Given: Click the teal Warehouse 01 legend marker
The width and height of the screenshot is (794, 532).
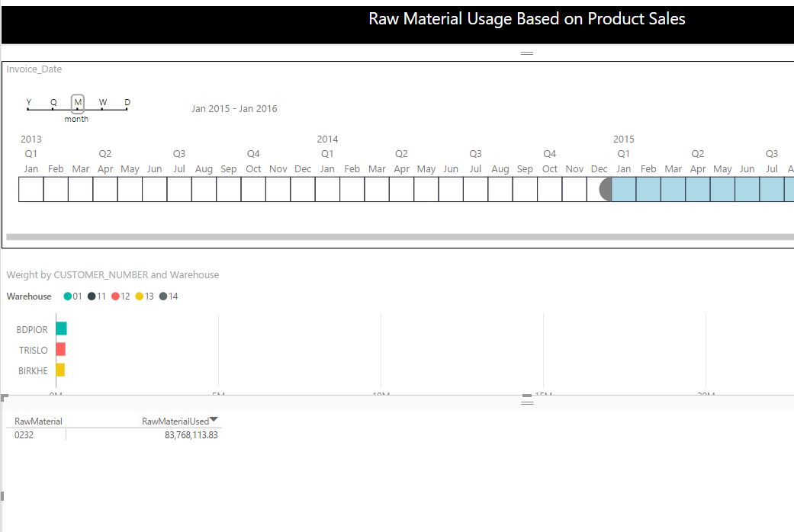Looking at the screenshot, I should 67,296.
